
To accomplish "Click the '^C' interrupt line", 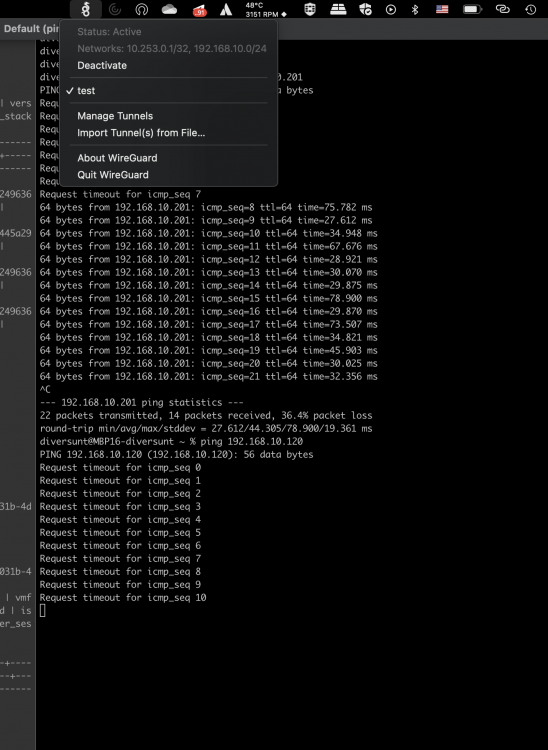I will [x=45, y=389].
